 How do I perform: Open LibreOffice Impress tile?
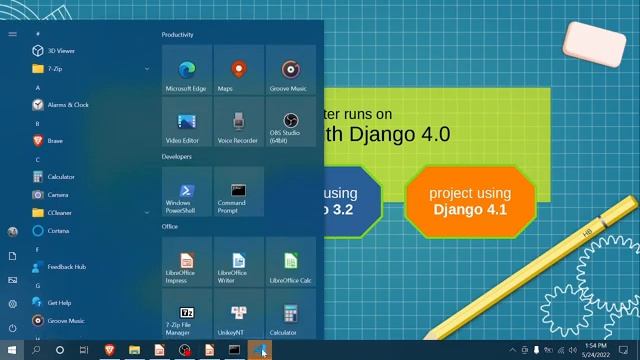pos(187,262)
